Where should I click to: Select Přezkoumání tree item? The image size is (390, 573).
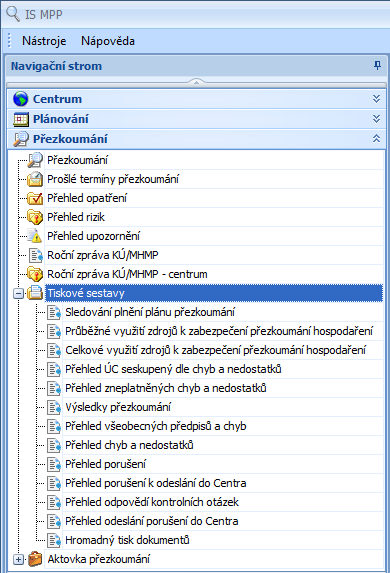coord(77,160)
